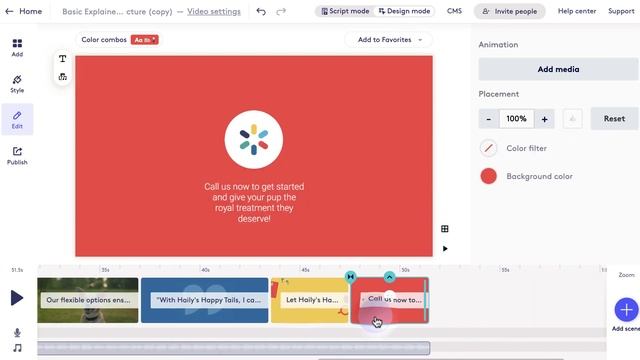Viewport: 640px width, 360px height.
Task: Open the CMS menu
Action: coord(454,11)
